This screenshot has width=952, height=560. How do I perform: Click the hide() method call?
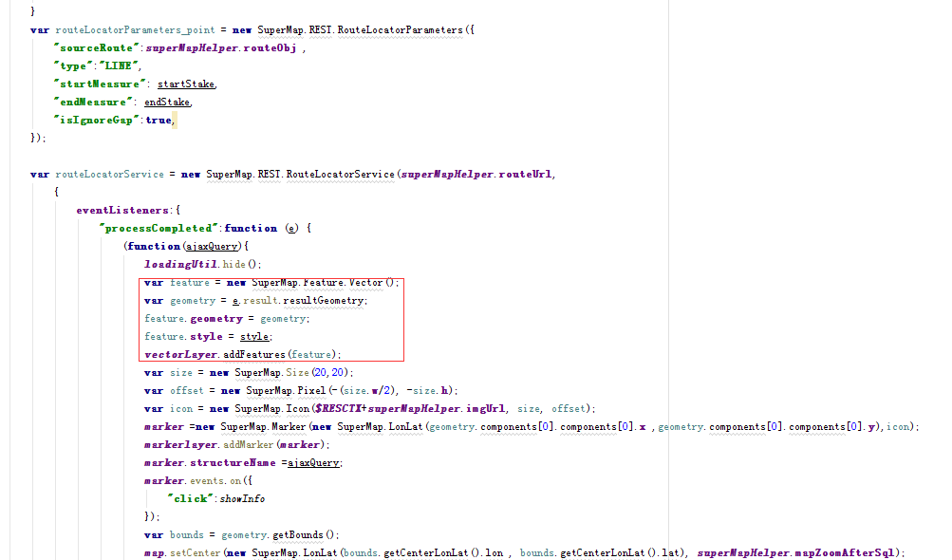[x=240, y=264]
